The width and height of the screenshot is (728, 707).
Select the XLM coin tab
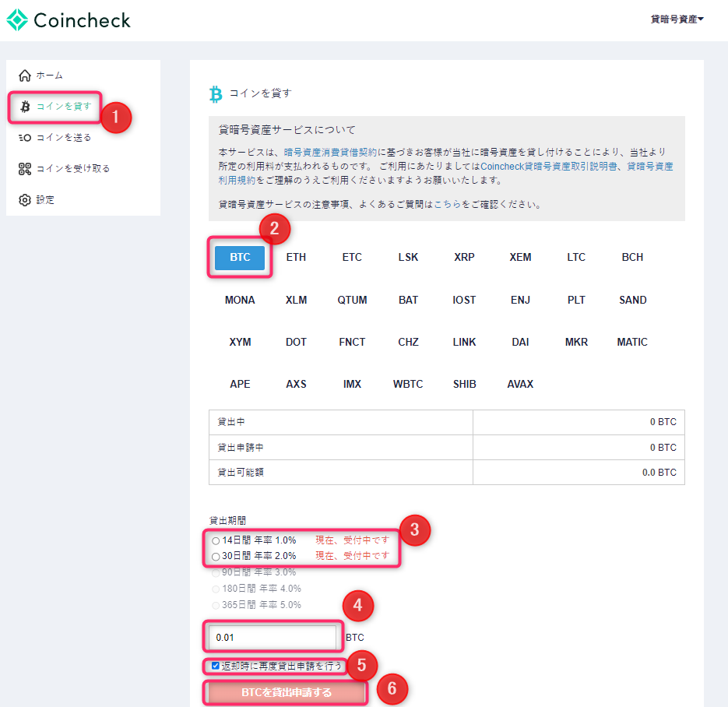[x=296, y=300]
